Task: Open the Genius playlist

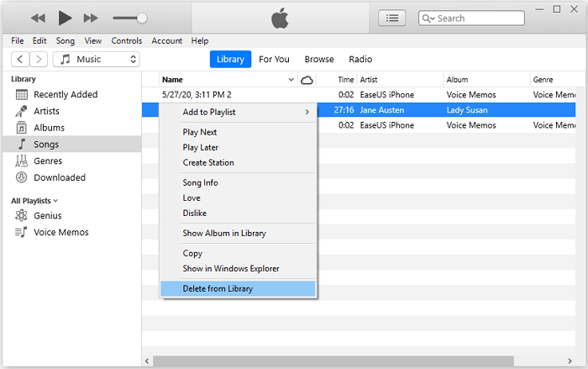Action: tap(48, 215)
